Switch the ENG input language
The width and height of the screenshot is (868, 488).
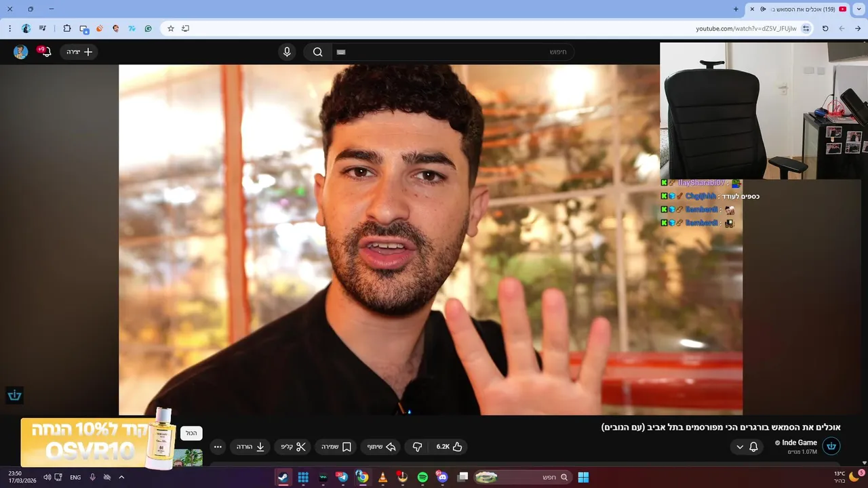pos(75,477)
